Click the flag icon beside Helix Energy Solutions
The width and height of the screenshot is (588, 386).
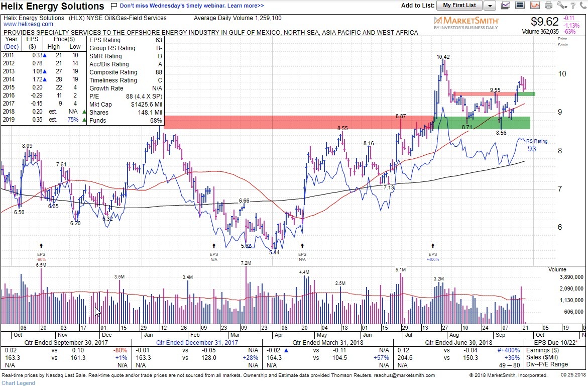point(113,6)
